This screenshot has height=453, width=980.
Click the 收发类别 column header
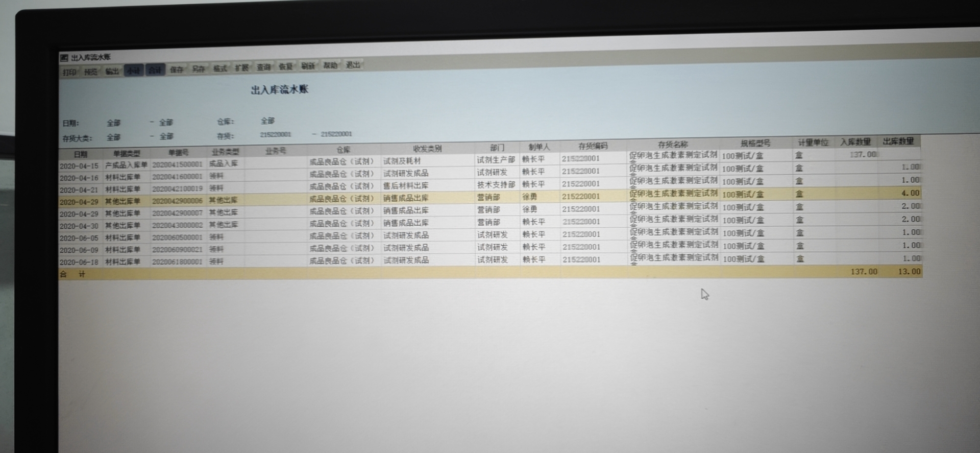point(428,149)
